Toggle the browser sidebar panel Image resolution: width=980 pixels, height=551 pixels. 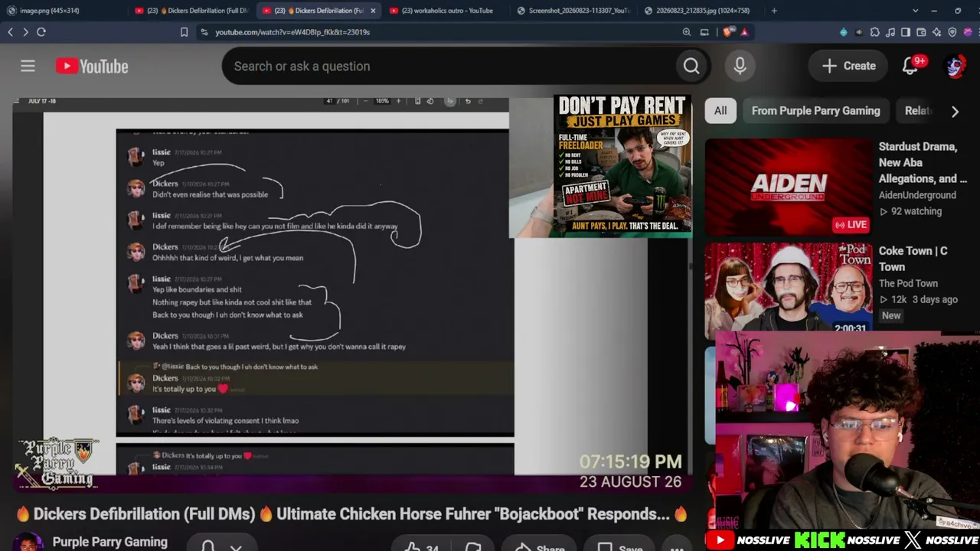[906, 32]
